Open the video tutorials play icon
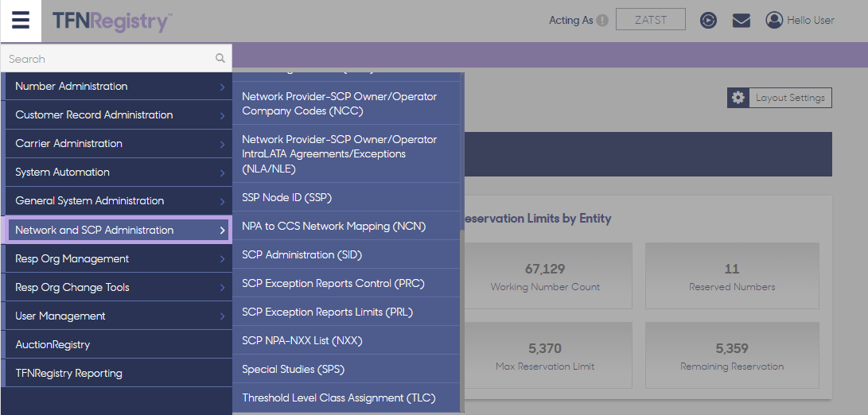868x415 pixels. (708, 21)
